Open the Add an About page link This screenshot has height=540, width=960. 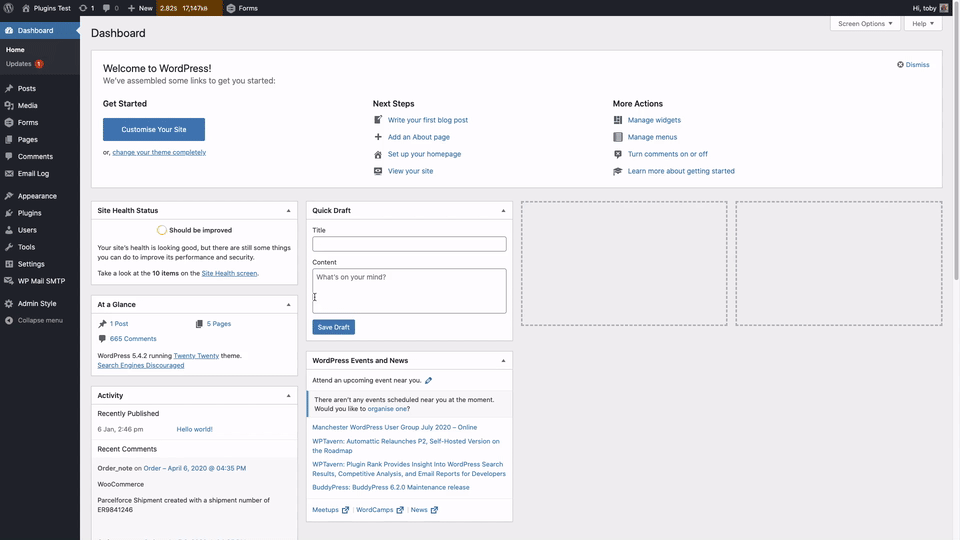click(419, 137)
